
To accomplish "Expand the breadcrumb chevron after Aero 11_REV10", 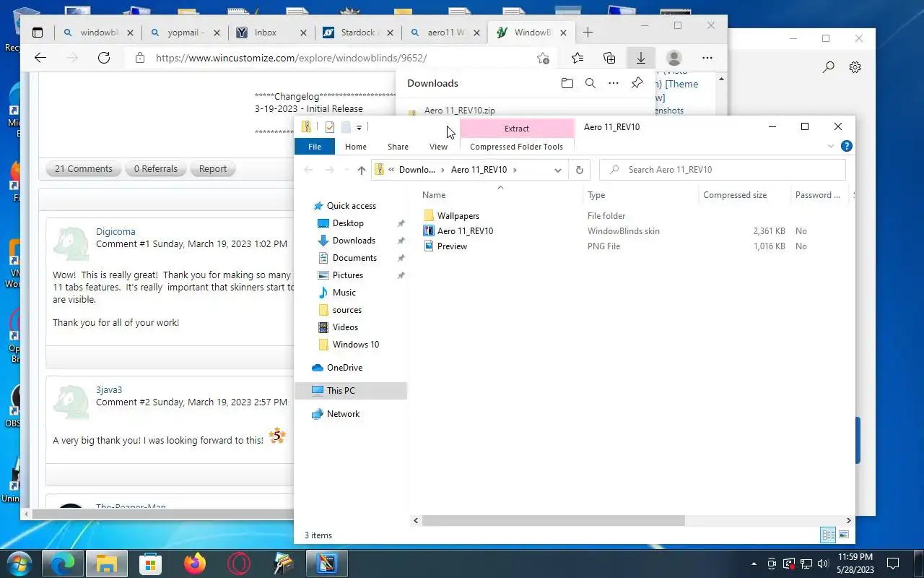I will click(515, 170).
